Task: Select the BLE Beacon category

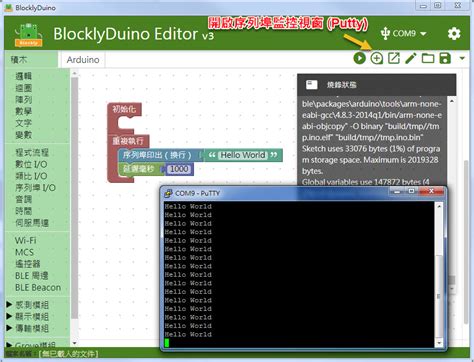Action: coord(38,287)
